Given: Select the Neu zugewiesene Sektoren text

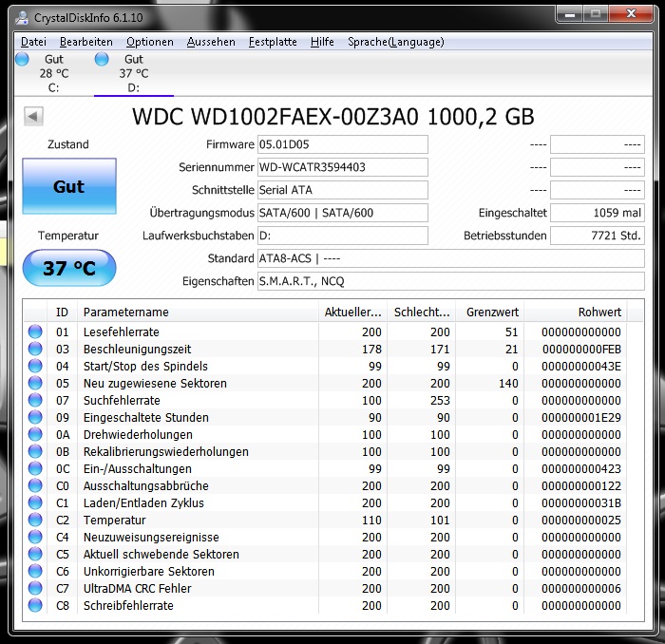Looking at the screenshot, I should 155,383.
